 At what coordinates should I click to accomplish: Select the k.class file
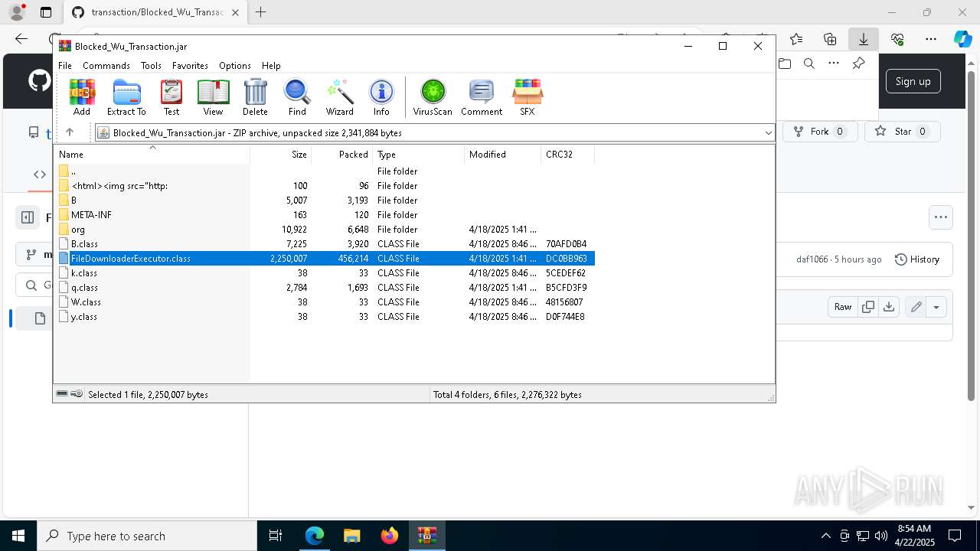tap(325, 273)
